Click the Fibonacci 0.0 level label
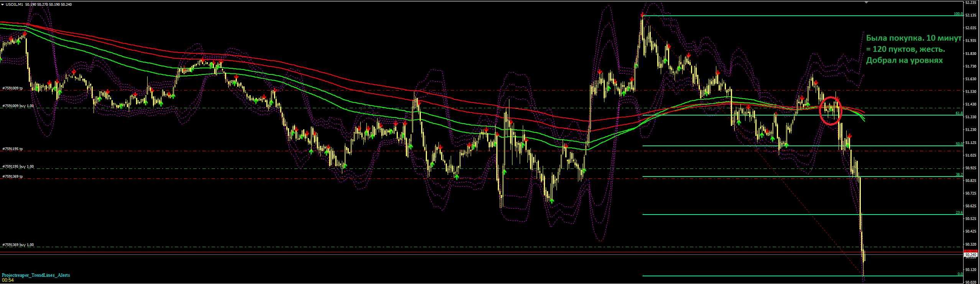This screenshot has height=284, width=980. click(x=960, y=274)
